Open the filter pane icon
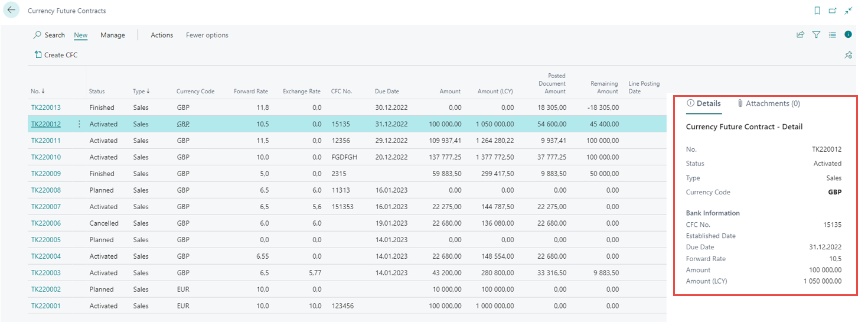Screen dimensions: 868x322 click(x=816, y=35)
